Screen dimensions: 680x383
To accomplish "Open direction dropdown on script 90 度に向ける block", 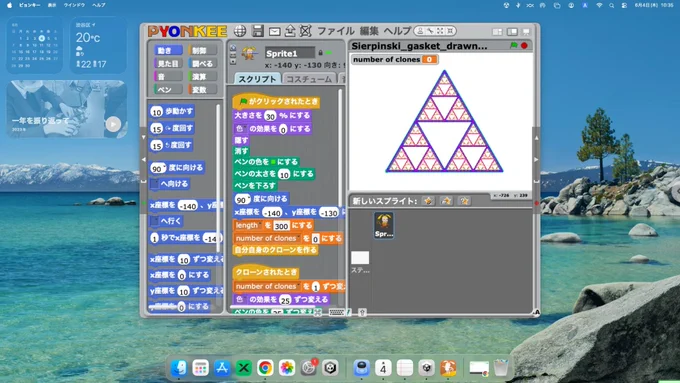I will [248, 198].
